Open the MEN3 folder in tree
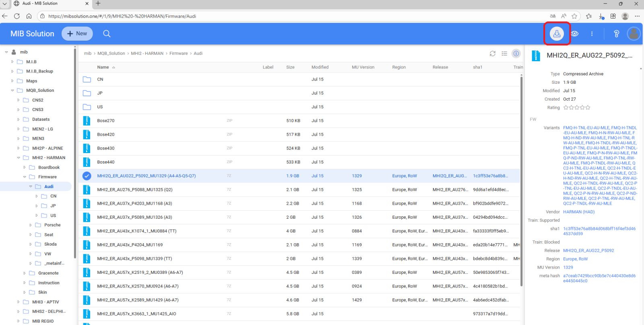This screenshot has width=644, height=325. (38, 139)
